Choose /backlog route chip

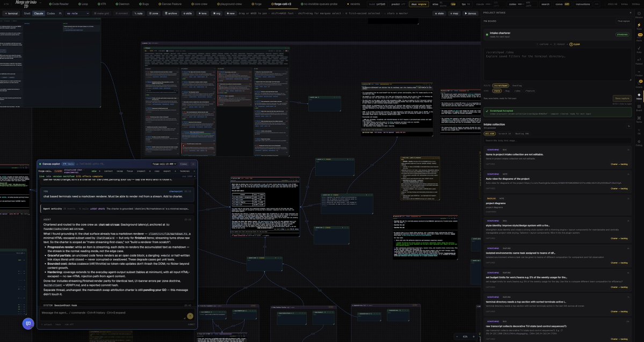pos(517,86)
